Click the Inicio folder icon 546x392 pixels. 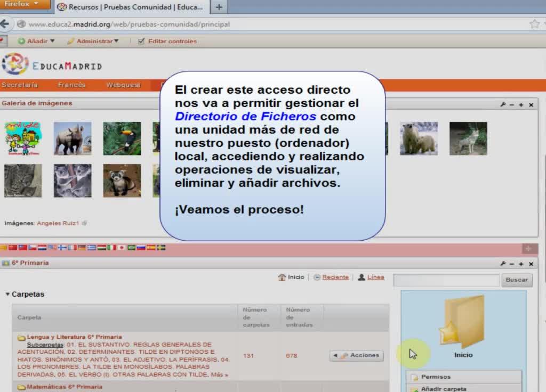[x=463, y=322]
